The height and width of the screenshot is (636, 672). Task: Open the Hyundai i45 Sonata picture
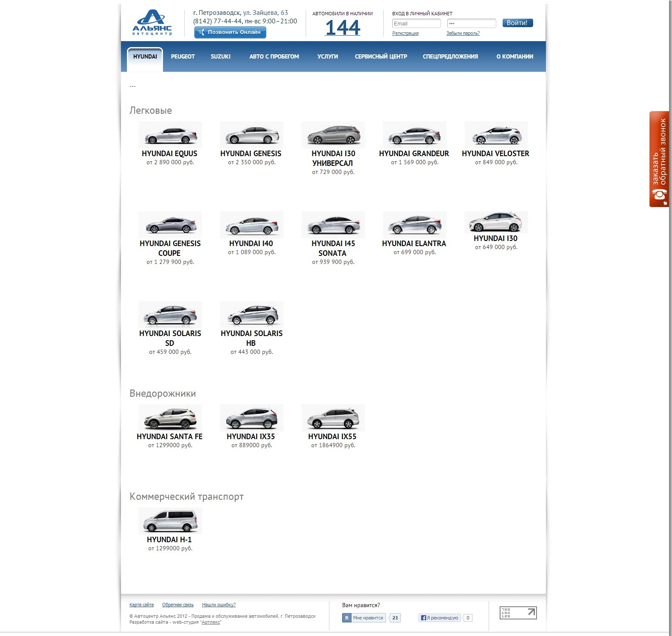click(333, 225)
